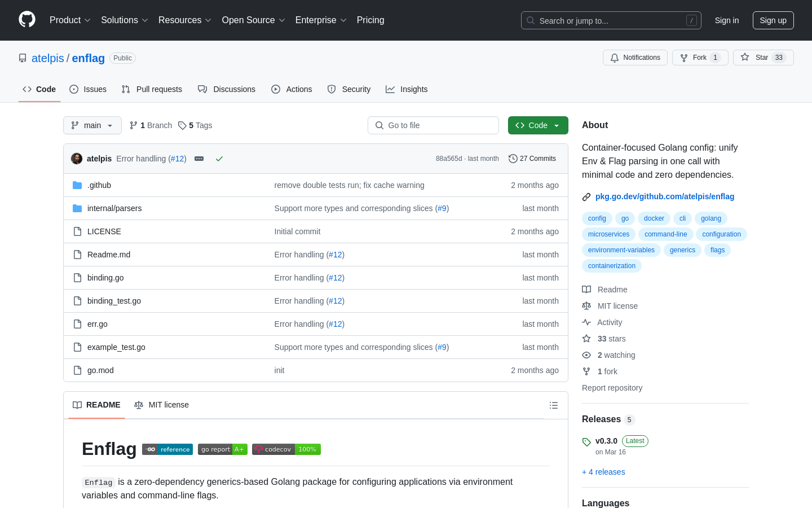Expand the Solutions menu
The height and width of the screenshot is (508, 812).
(x=125, y=20)
